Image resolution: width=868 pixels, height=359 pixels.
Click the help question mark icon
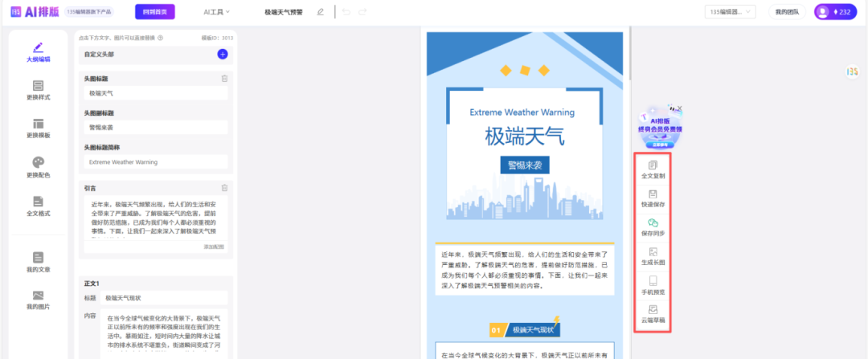(x=161, y=39)
